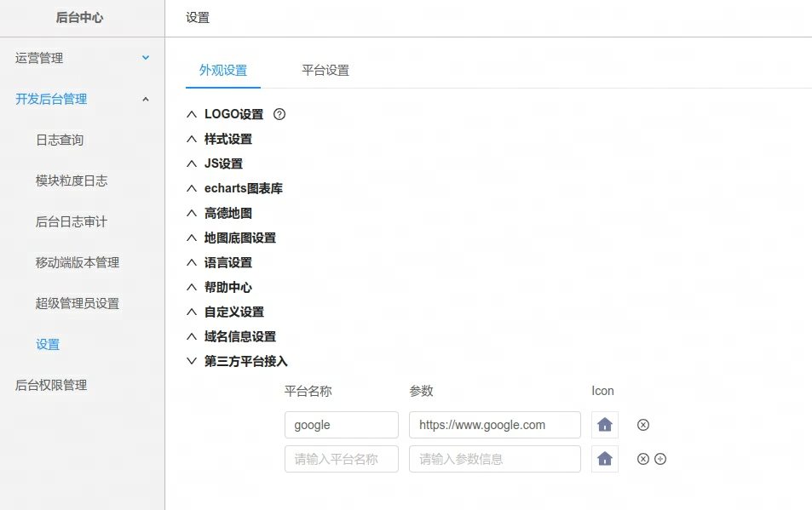Go to 超级管理员设置 page
Screen dimensions: 812x510
click(x=78, y=303)
